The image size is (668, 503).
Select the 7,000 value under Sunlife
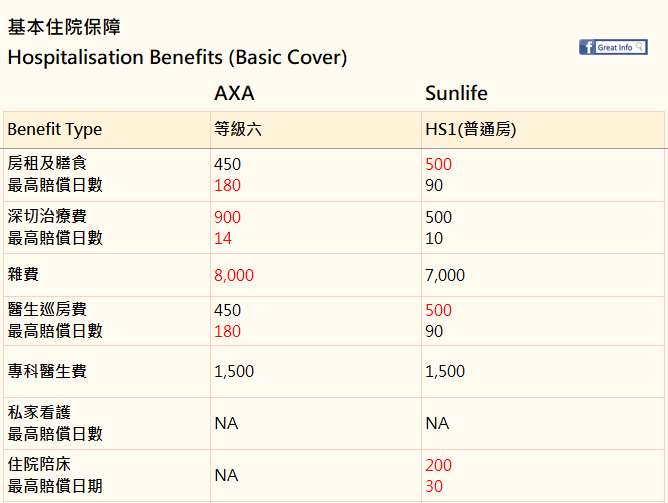coord(445,275)
